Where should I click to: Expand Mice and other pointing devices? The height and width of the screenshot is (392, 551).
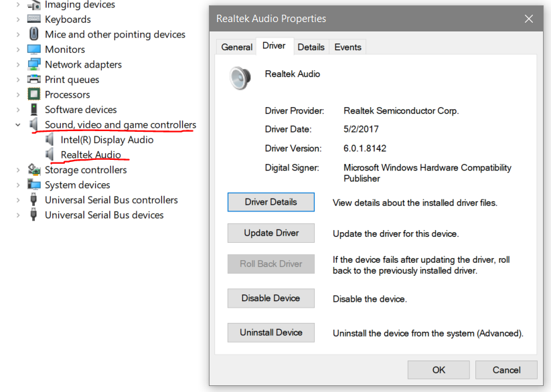point(18,34)
